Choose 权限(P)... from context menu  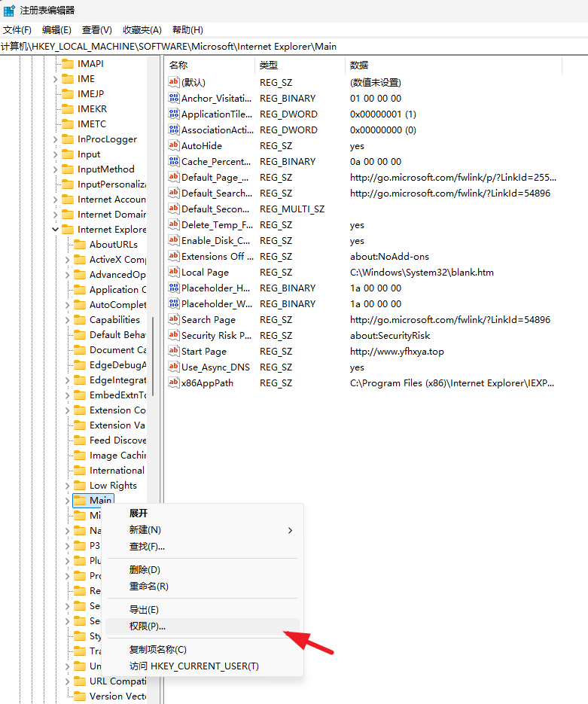[x=203, y=626]
